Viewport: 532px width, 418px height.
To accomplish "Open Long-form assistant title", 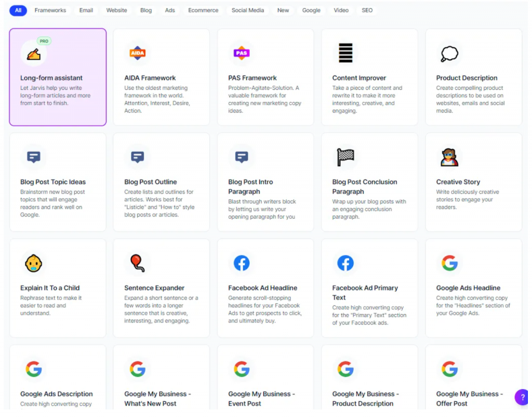I will coord(51,78).
